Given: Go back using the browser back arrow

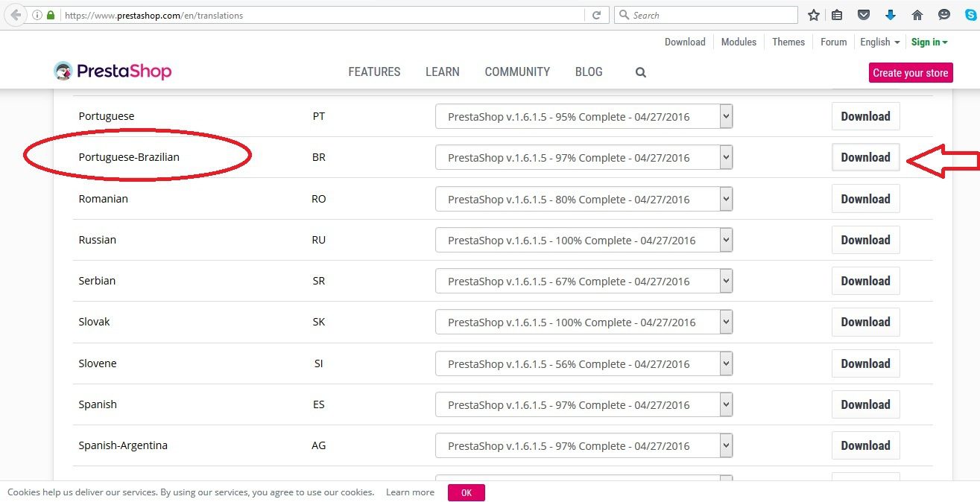Looking at the screenshot, I should pos(16,15).
